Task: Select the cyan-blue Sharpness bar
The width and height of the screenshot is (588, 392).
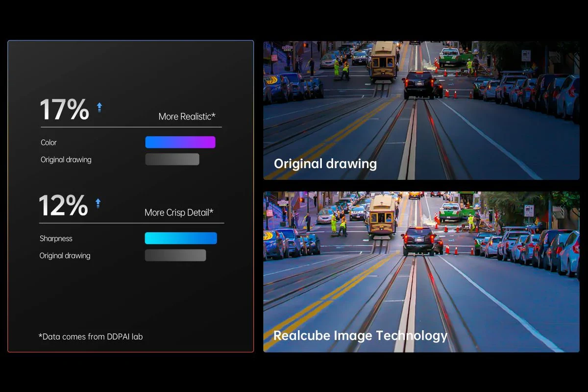Action: coord(181,238)
